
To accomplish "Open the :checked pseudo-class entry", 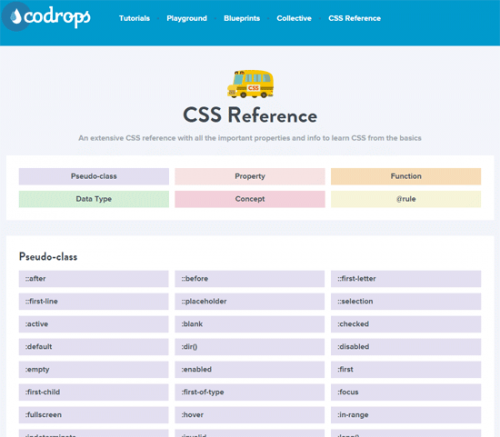I will [x=406, y=324].
